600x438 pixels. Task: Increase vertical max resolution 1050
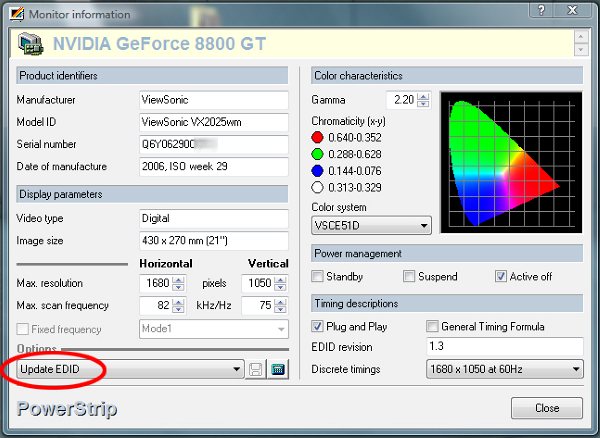(x=280, y=280)
